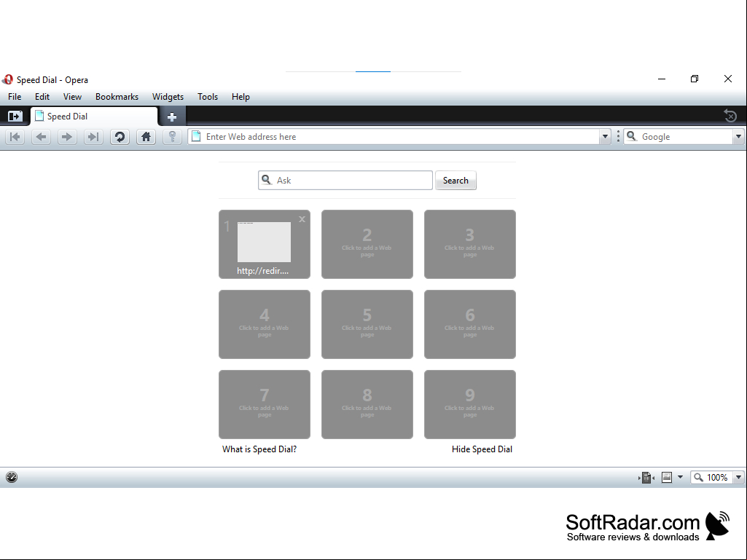Open the Widgets menu
747x560 pixels.
168,97
